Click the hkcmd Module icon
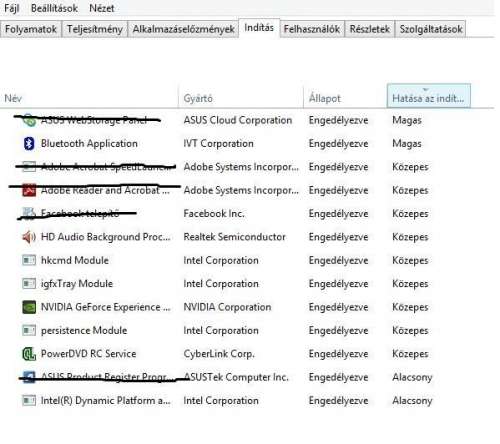Image resolution: width=500 pixels, height=444 pixels. point(29,260)
